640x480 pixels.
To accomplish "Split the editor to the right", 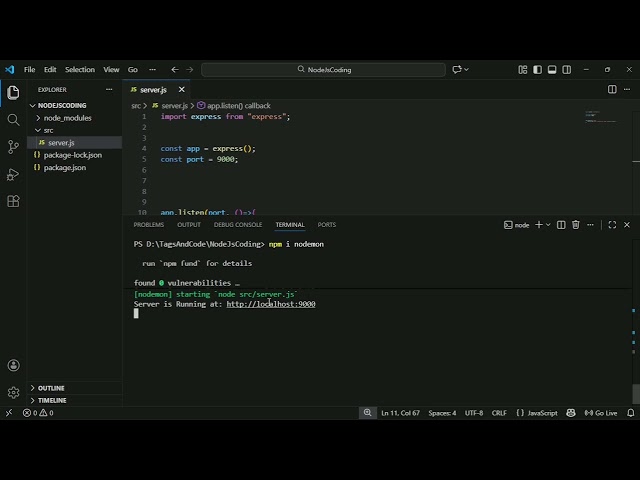I will coord(612,89).
